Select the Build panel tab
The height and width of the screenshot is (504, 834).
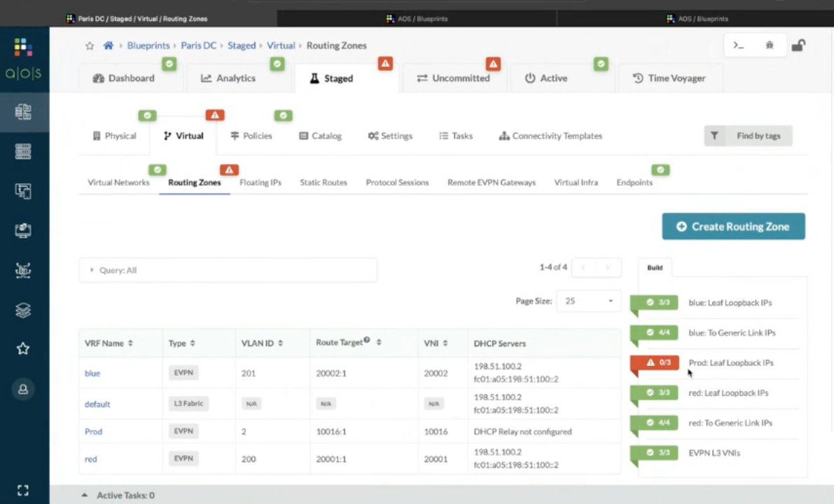(x=655, y=268)
